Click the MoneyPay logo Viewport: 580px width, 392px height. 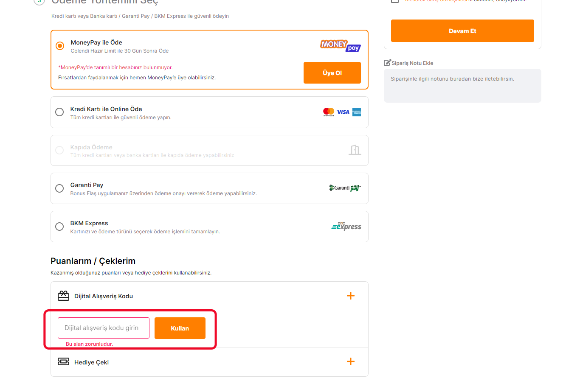click(341, 45)
